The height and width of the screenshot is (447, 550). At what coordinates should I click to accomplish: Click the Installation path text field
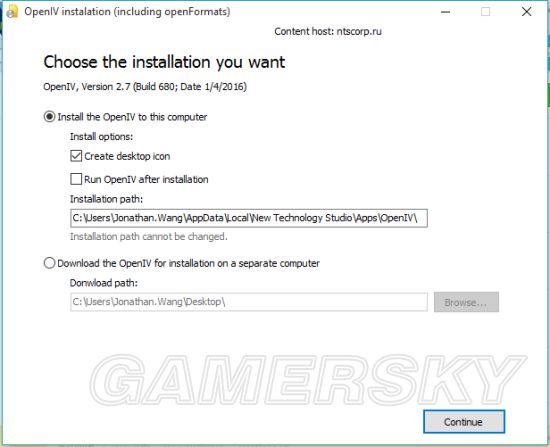pyautogui.click(x=249, y=218)
